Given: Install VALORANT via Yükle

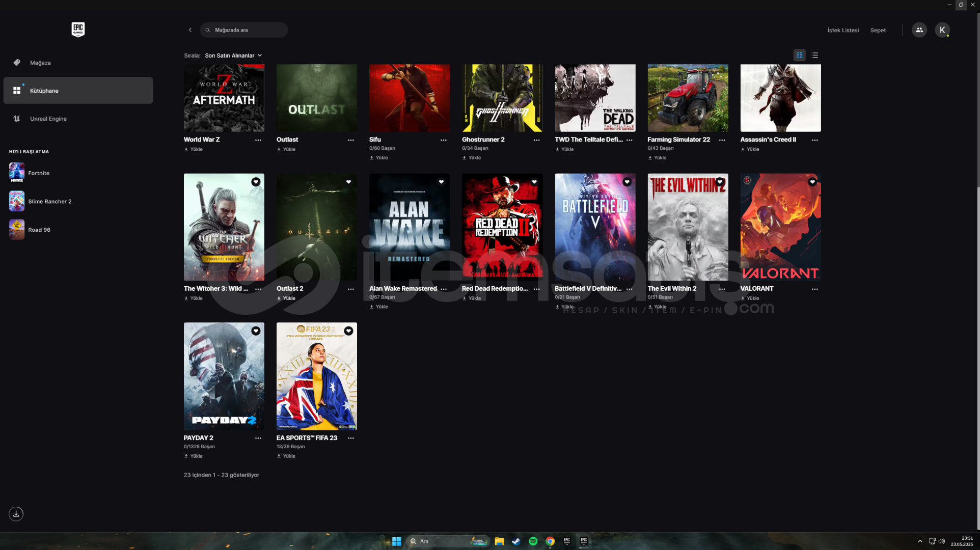Looking at the screenshot, I should [x=750, y=298].
